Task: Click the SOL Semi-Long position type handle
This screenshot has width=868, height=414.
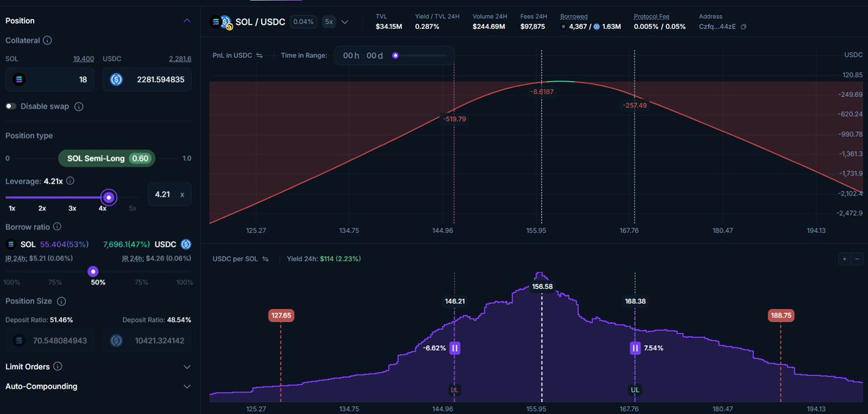Action: click(107, 158)
